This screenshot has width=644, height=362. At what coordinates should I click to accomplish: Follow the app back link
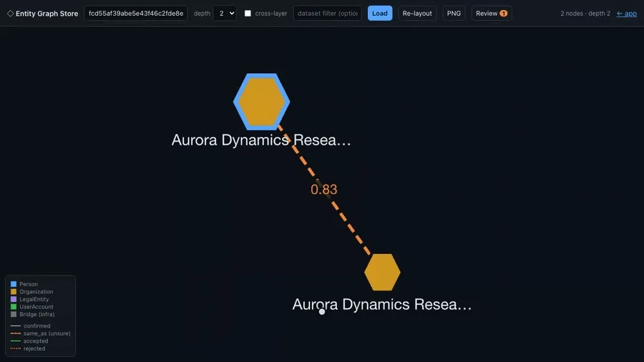[627, 14]
